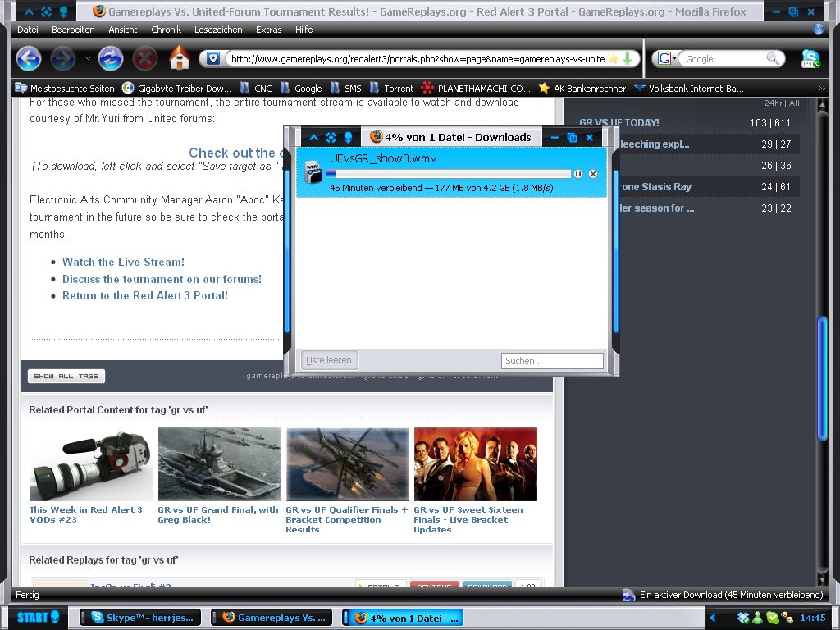Open the Volksbank Internet-Banking bookmark
840x630 pixels.
[689, 89]
